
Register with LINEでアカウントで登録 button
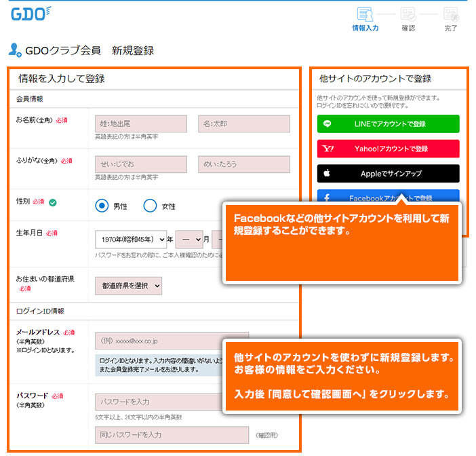(388, 123)
